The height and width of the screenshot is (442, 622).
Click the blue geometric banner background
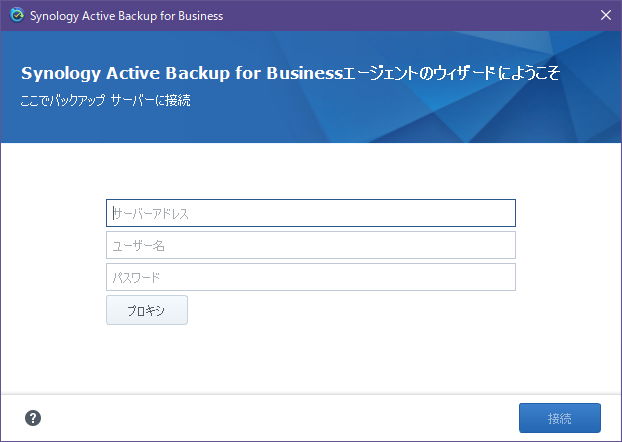coord(397,115)
